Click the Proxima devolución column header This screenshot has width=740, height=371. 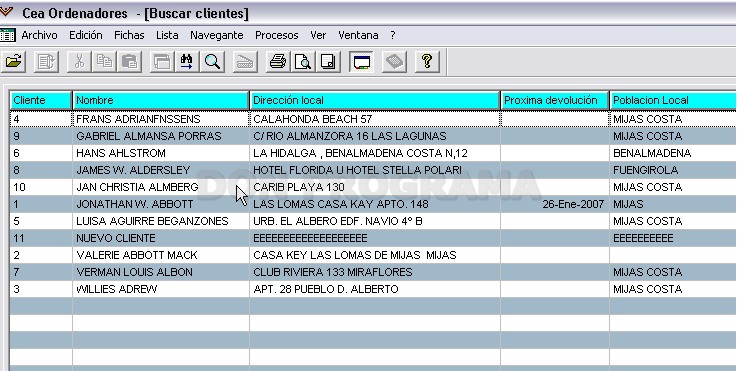coord(555,101)
